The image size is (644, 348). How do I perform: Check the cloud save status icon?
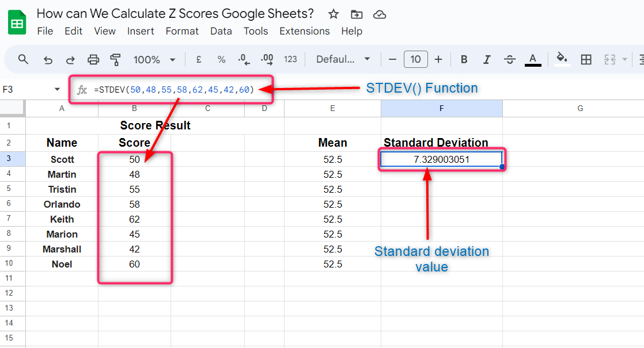point(380,15)
